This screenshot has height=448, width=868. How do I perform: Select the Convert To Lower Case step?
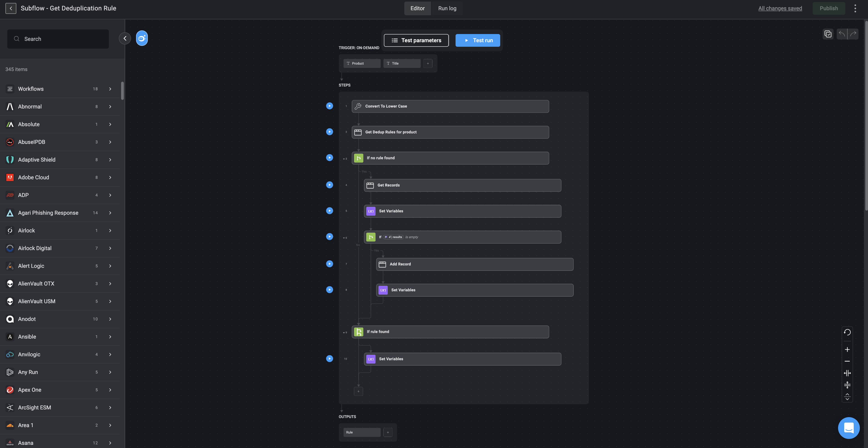[450, 106]
